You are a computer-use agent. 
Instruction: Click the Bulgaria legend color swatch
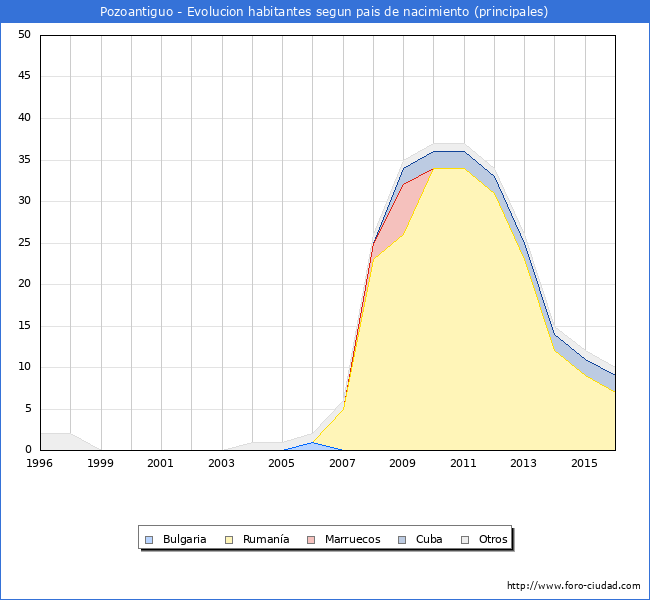point(149,539)
